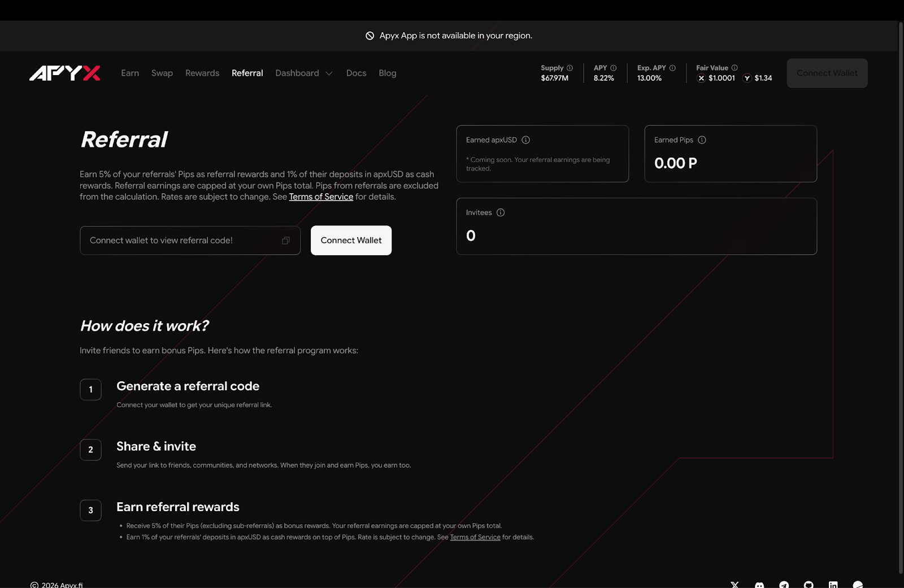
Task: Click the '2026 Apyx.fi' copyright text
Action: (x=62, y=585)
